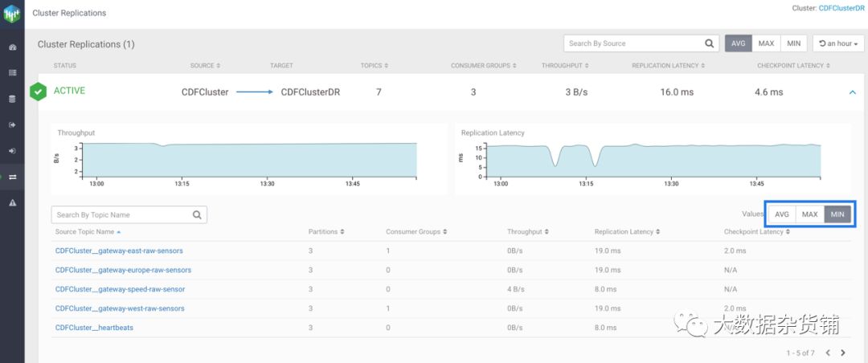Viewport: 868px width, 363px height.
Task: Click the CDFClusterDR target name in row
Action: 310,92
